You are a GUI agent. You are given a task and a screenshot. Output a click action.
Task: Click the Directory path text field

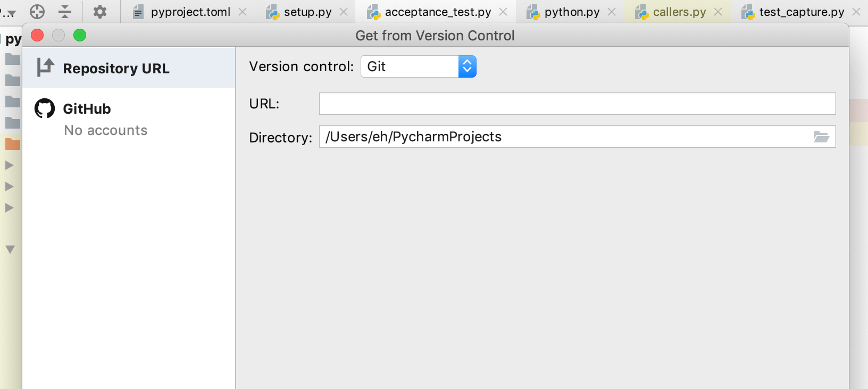[x=564, y=137]
